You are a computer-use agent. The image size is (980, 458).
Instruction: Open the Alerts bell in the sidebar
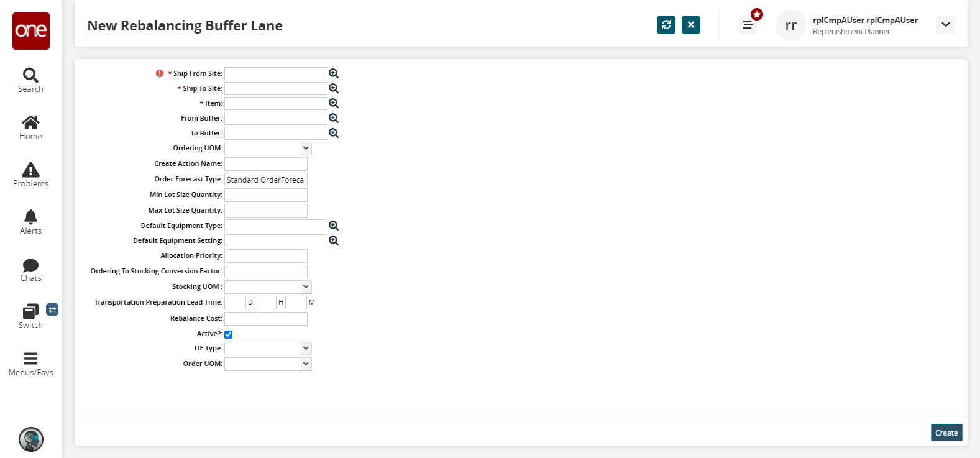click(x=30, y=221)
